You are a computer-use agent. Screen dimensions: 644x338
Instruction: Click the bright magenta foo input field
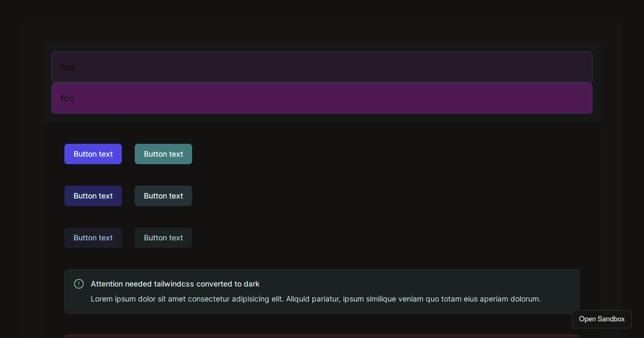coord(321,98)
